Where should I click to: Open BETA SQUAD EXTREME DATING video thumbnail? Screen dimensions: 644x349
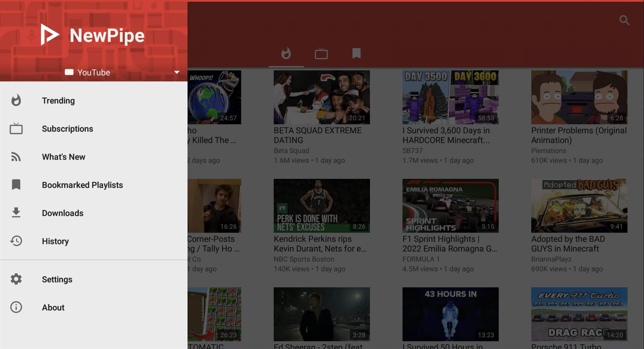tap(321, 97)
